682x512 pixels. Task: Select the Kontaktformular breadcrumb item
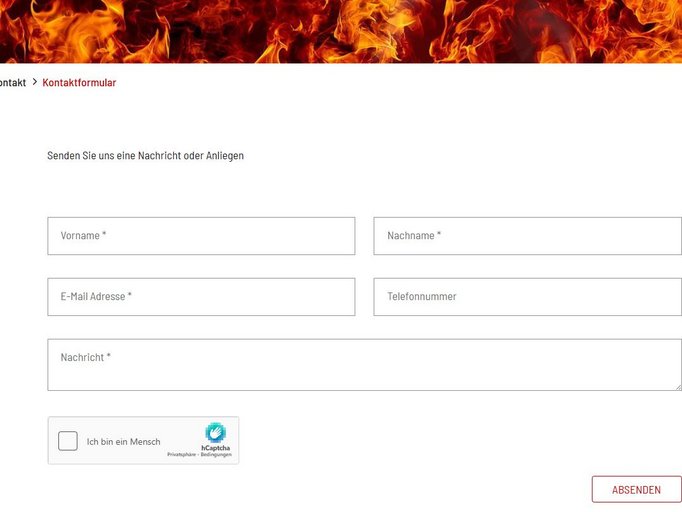tap(79, 83)
